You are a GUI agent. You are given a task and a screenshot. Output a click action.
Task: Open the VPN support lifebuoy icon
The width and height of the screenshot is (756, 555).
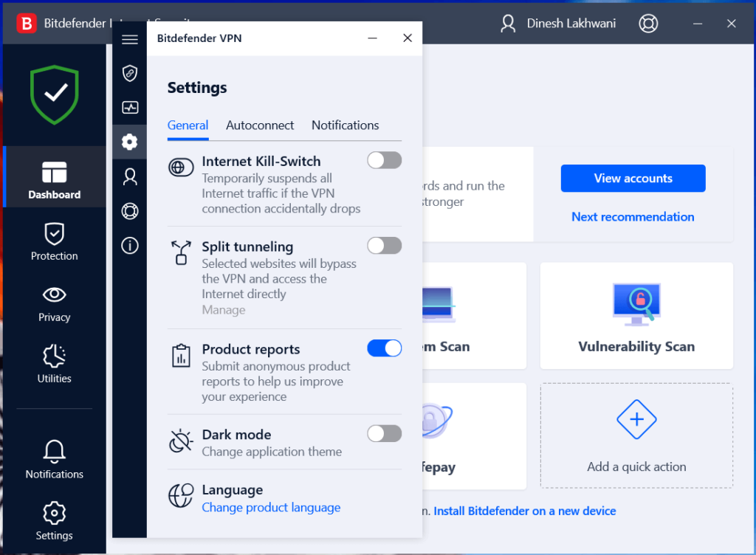[130, 211]
